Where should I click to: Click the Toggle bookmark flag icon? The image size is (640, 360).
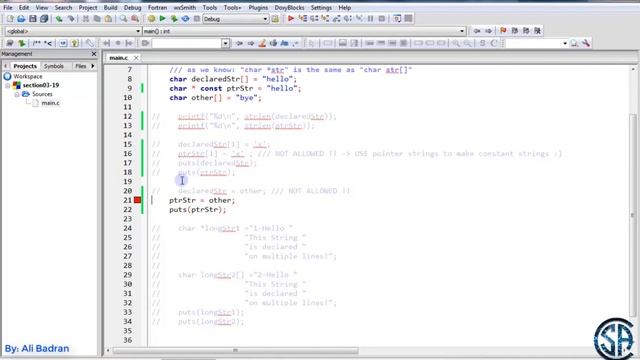click(503, 31)
